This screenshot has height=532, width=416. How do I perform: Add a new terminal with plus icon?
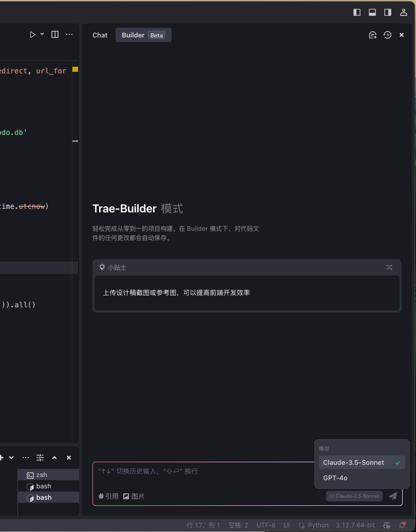point(2,458)
